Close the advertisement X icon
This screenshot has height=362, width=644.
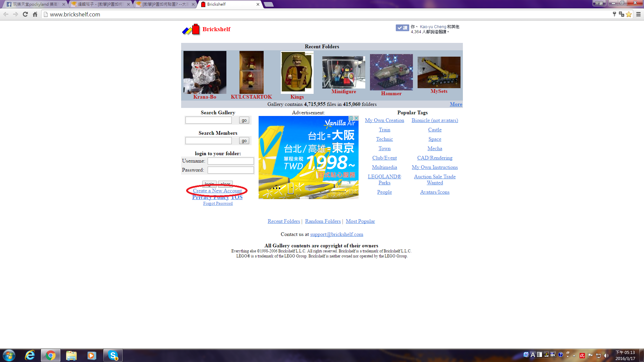(x=356, y=118)
